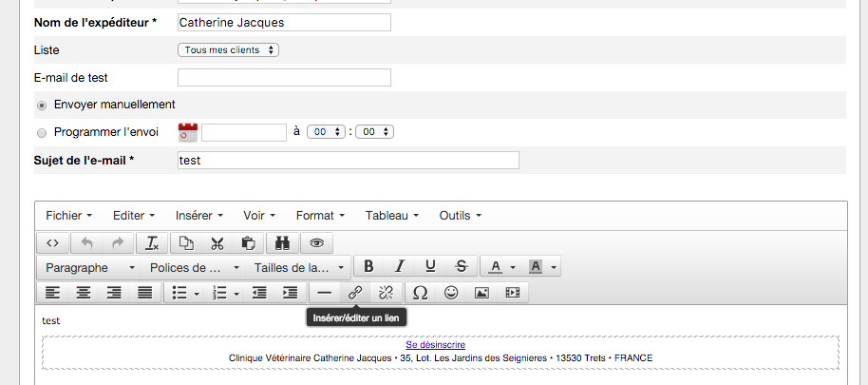868x385 pixels.
Task: Align text left
Action: pos(52,293)
